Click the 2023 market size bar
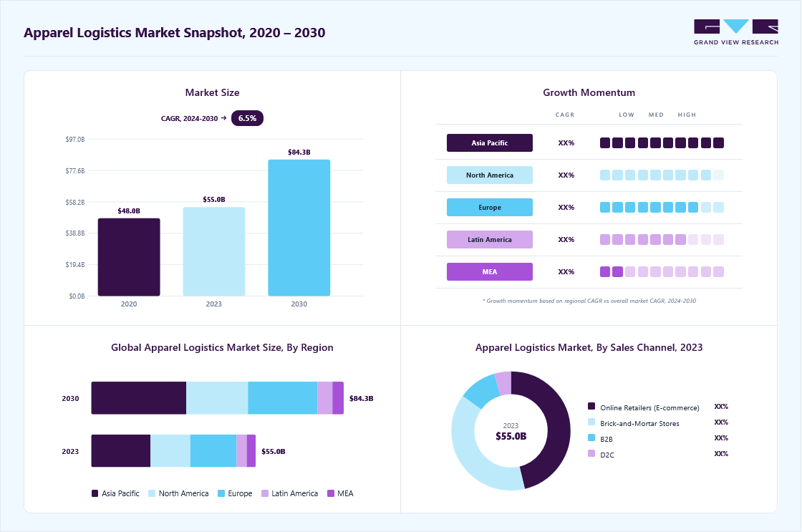802x532 pixels. [x=214, y=251]
